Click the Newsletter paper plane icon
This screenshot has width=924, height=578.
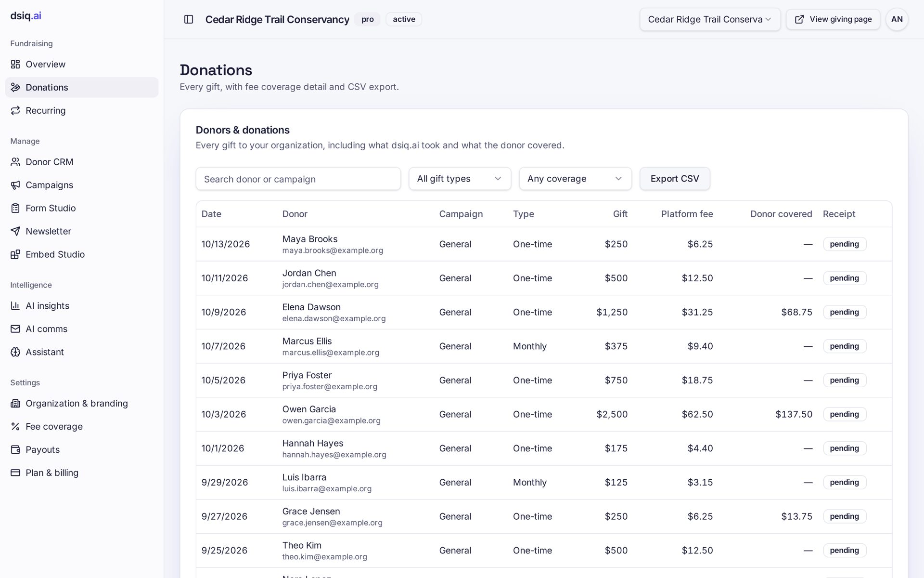pos(15,231)
